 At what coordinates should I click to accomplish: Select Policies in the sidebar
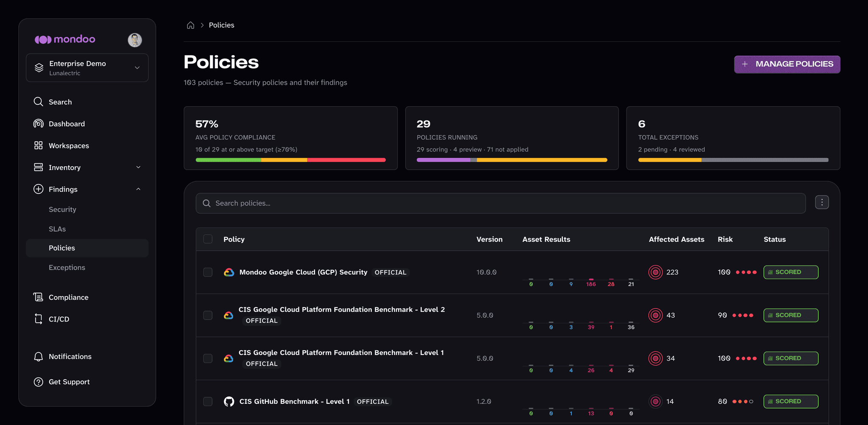point(87,248)
